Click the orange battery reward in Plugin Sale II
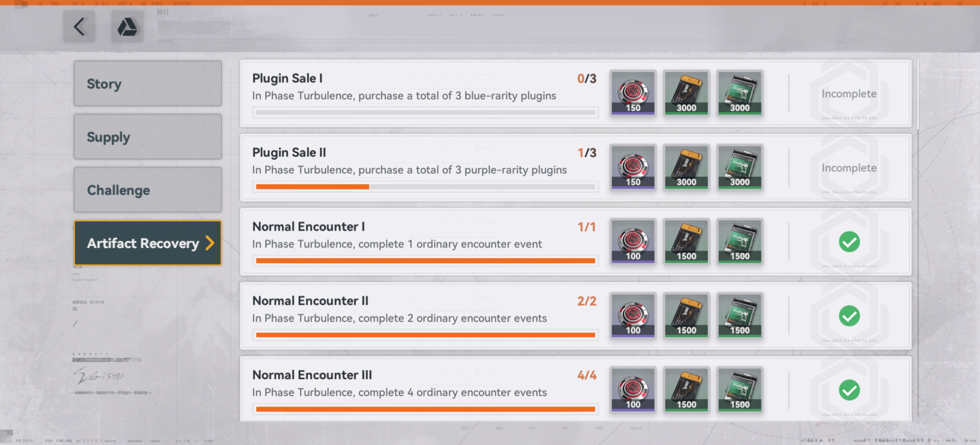Viewport: 980px width, 445px height. pyautogui.click(x=686, y=167)
